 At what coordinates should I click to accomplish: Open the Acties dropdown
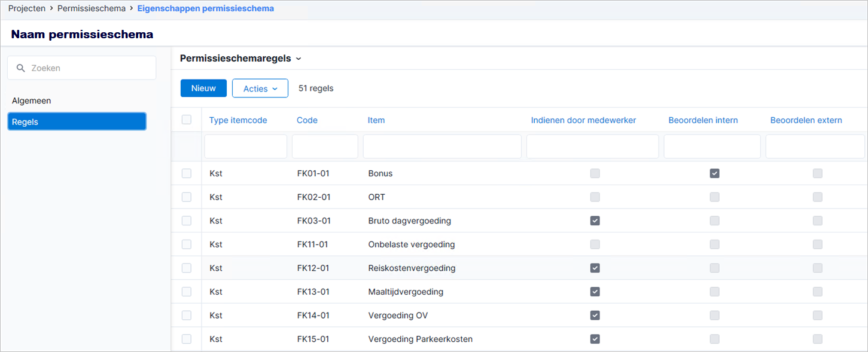point(260,88)
